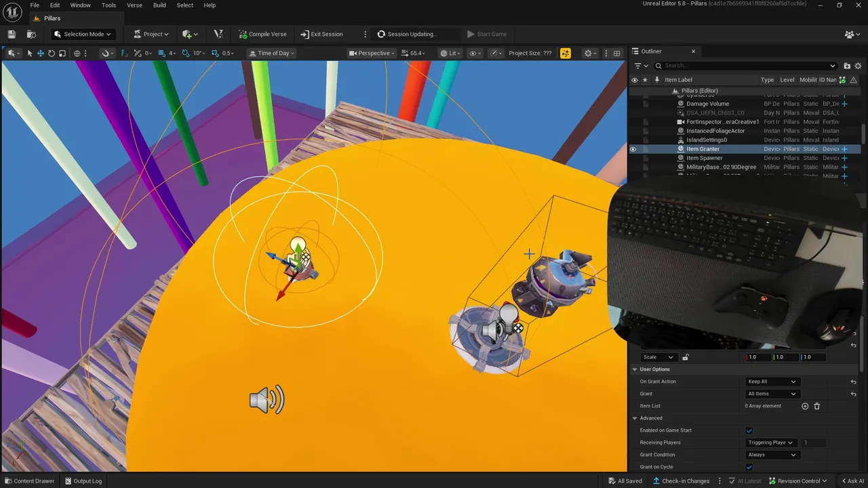Click the world coordinate globe icon

(x=77, y=53)
